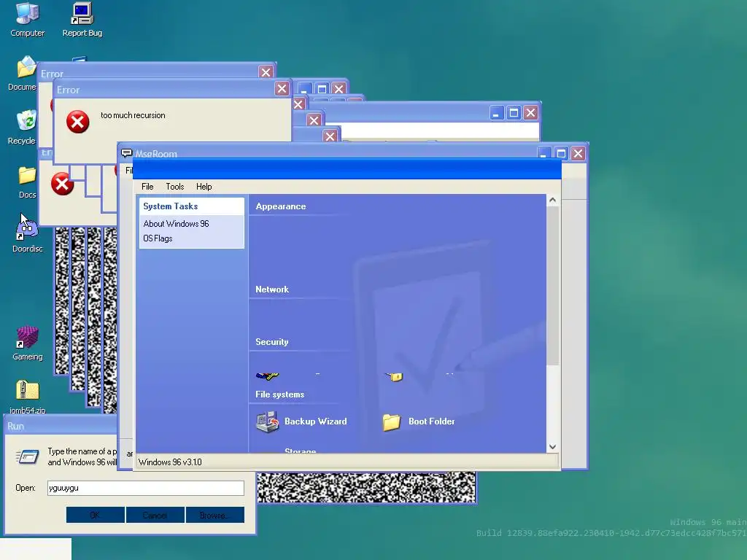Click Browse in the Run dialog
The width and height of the screenshot is (747, 560).
[215, 515]
